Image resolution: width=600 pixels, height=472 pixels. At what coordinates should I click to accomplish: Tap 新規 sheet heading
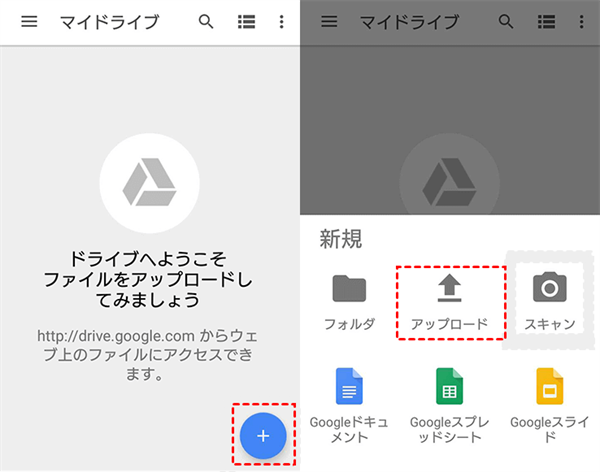341,239
